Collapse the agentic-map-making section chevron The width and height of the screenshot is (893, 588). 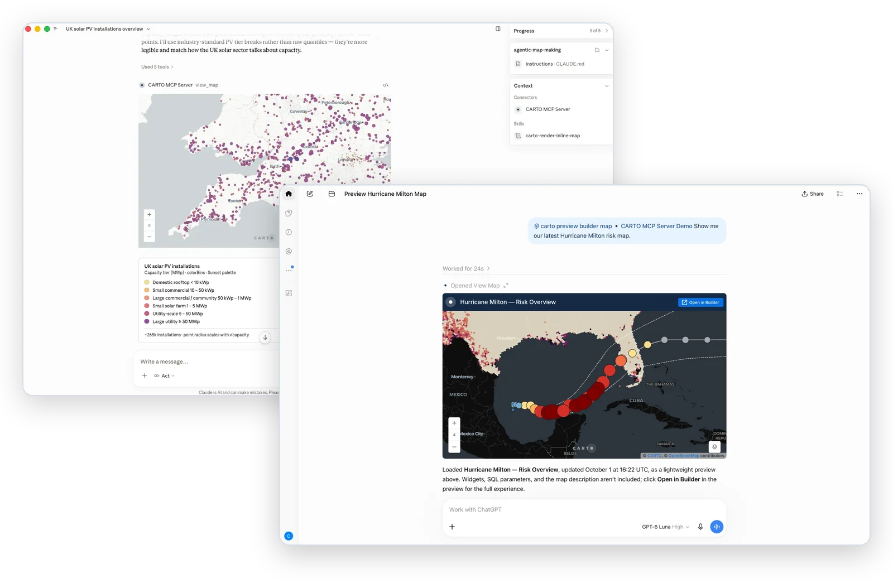click(x=607, y=50)
